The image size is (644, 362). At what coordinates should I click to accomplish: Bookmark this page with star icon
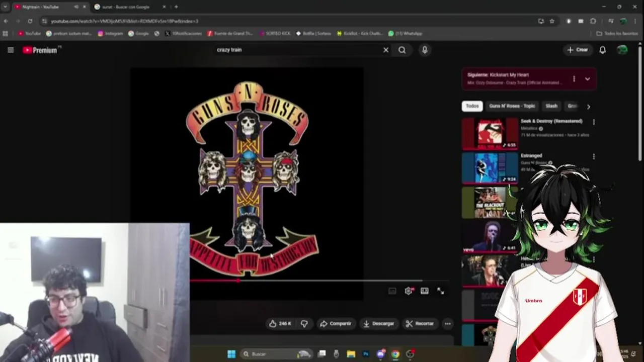[x=552, y=21]
